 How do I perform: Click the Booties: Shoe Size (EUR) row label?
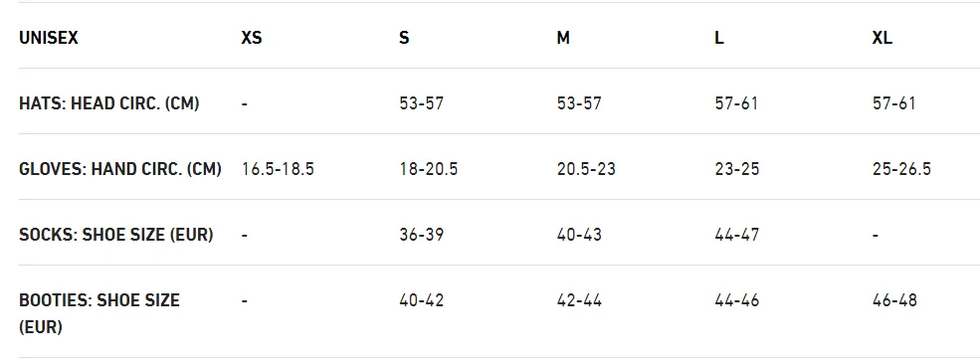click(x=99, y=313)
